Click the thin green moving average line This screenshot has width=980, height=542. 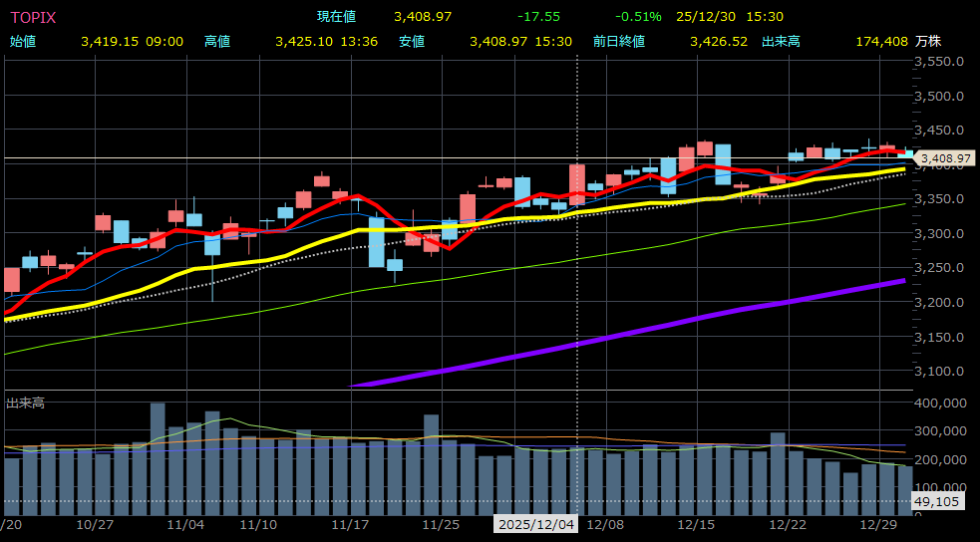tap(498, 270)
